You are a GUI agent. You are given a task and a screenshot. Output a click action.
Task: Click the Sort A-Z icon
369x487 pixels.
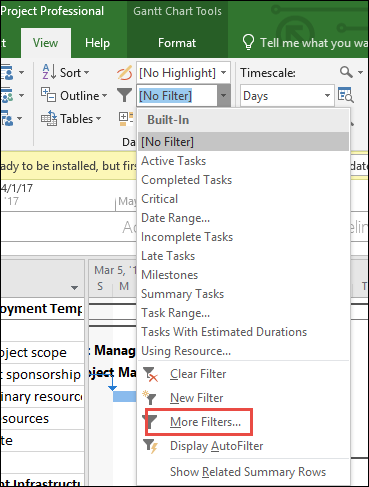(x=49, y=72)
